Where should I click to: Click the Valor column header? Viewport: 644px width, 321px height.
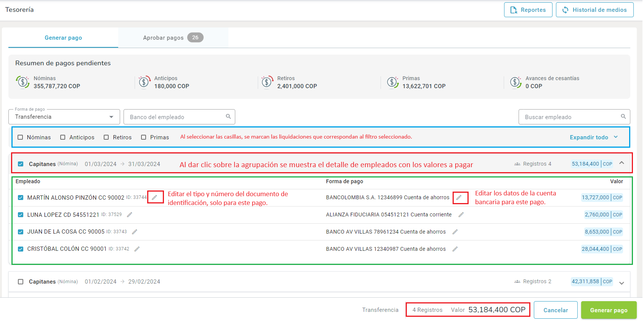click(x=616, y=181)
